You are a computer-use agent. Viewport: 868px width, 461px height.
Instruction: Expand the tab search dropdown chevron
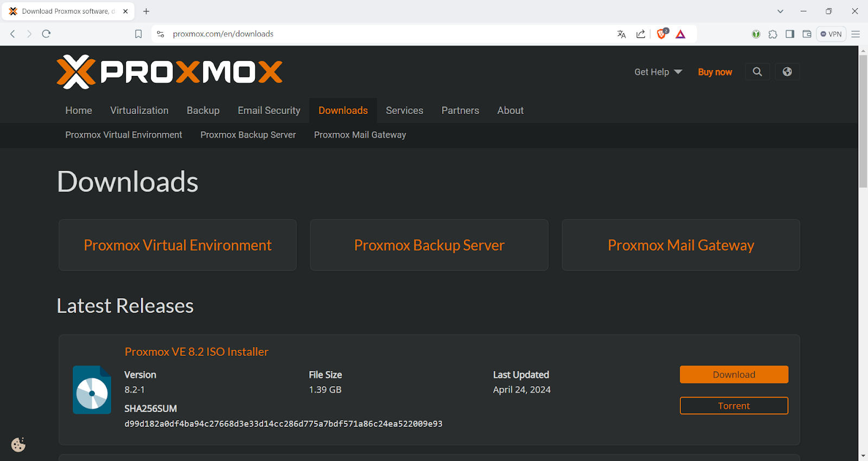pyautogui.click(x=780, y=11)
